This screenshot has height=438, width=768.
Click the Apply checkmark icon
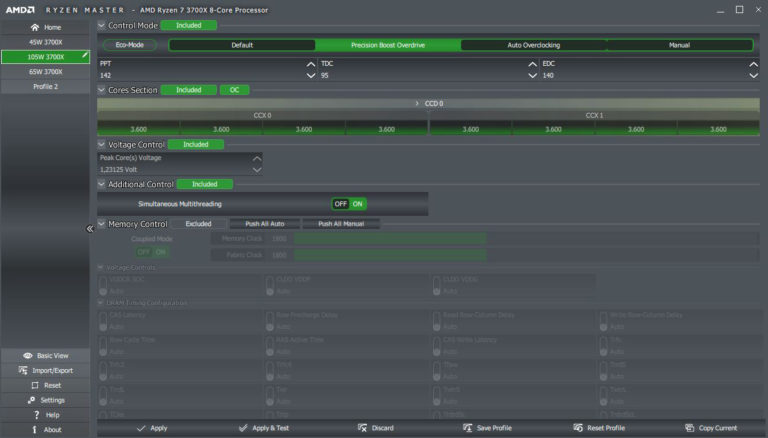(141, 428)
